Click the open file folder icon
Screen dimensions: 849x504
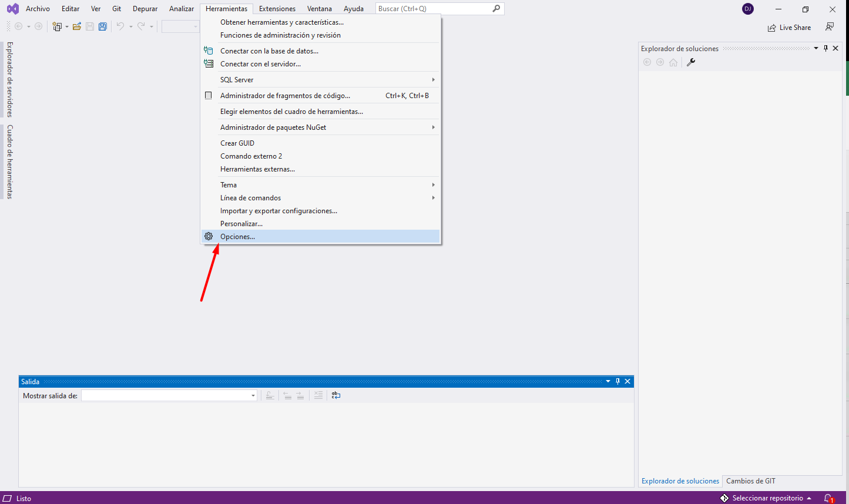[77, 26]
